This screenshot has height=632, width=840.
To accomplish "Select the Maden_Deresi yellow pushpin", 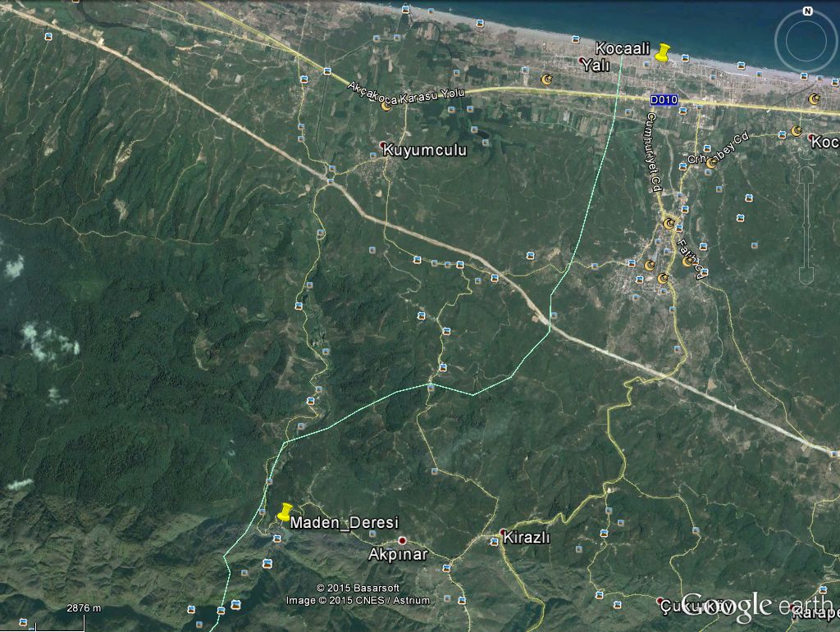I will 284,513.
